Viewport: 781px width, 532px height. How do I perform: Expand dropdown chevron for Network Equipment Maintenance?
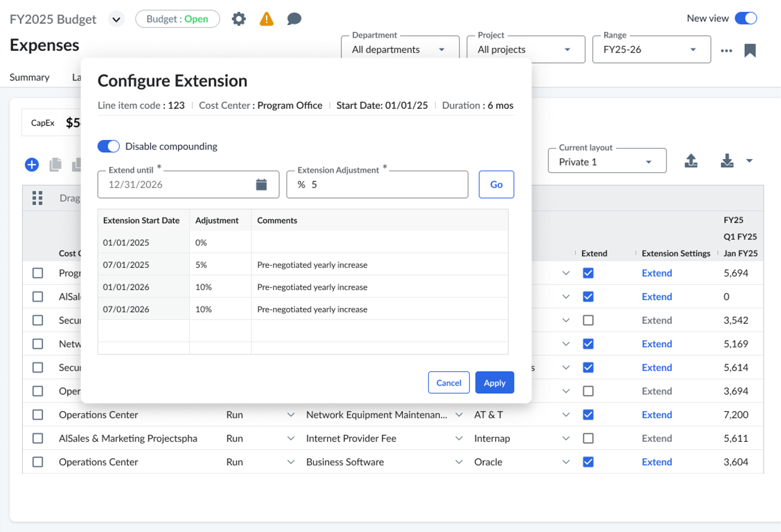click(x=459, y=415)
